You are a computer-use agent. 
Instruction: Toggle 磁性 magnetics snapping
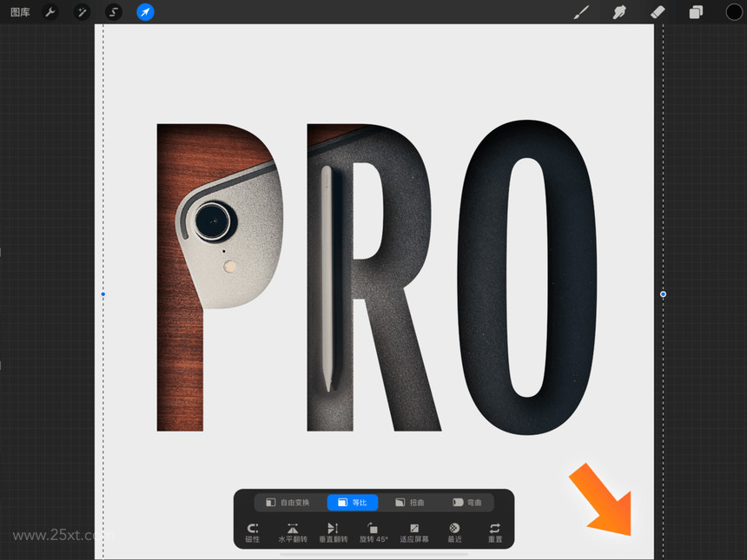point(253,533)
